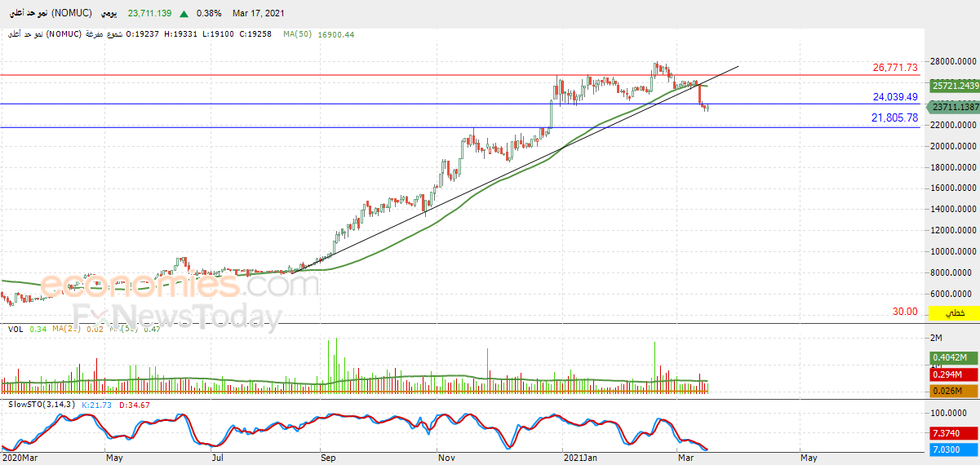Click the L:19100 low price value

click(x=216, y=34)
